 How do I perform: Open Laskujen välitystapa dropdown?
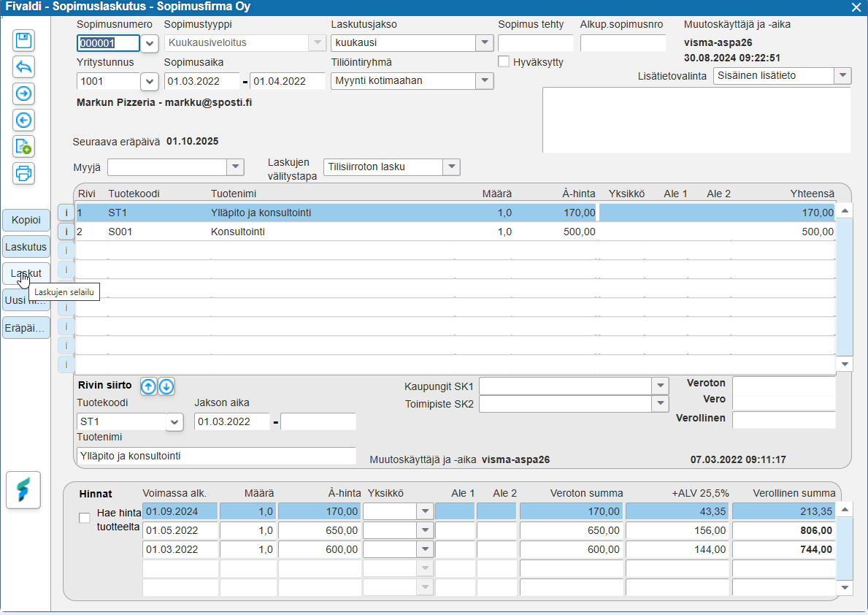(451, 167)
